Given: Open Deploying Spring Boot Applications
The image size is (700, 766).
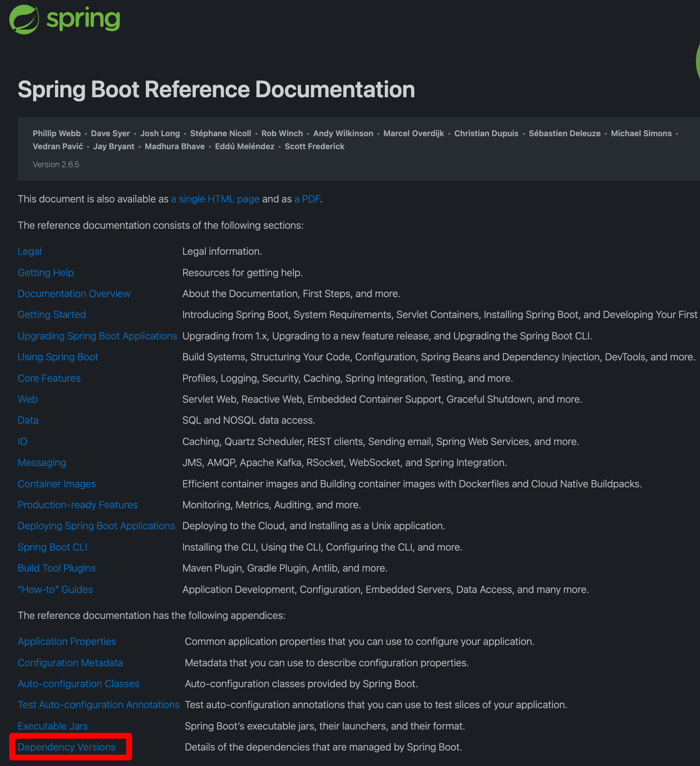Looking at the screenshot, I should (96, 526).
